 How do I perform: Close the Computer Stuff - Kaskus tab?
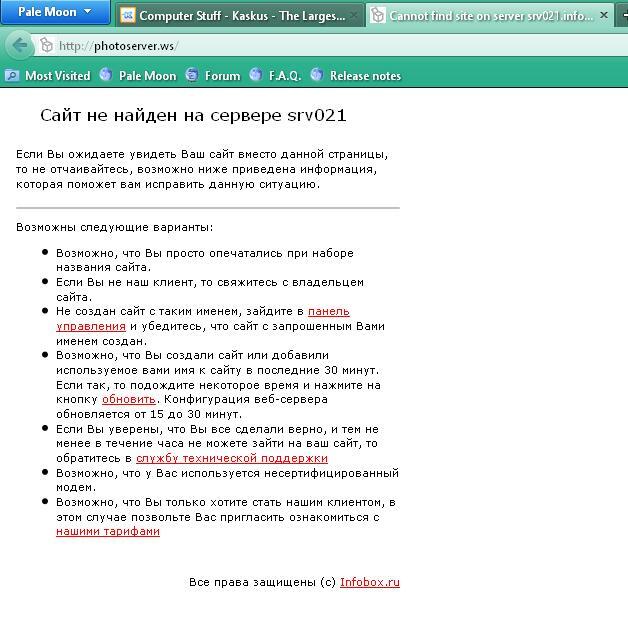[352, 16]
